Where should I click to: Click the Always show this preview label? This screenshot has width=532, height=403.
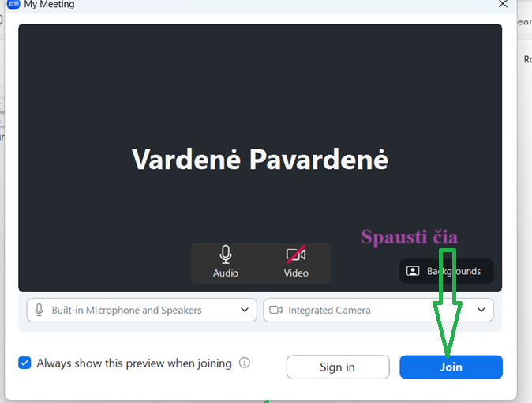coord(134,363)
